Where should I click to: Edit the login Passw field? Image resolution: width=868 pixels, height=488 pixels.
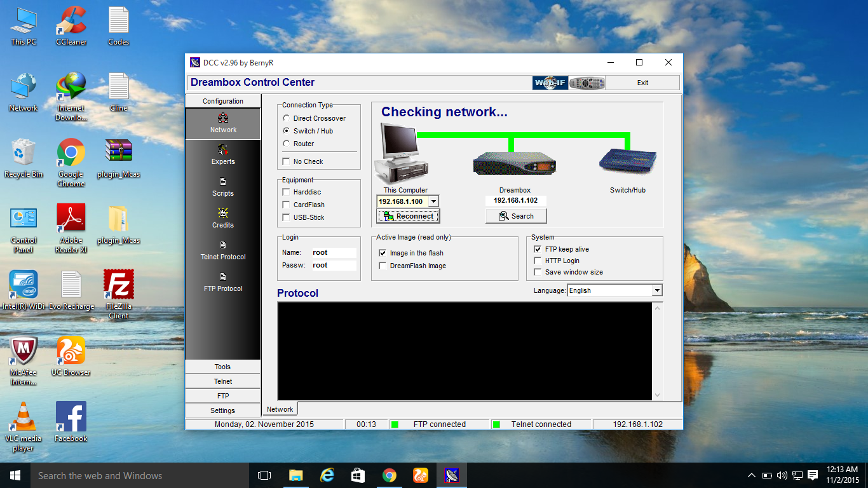pos(334,265)
